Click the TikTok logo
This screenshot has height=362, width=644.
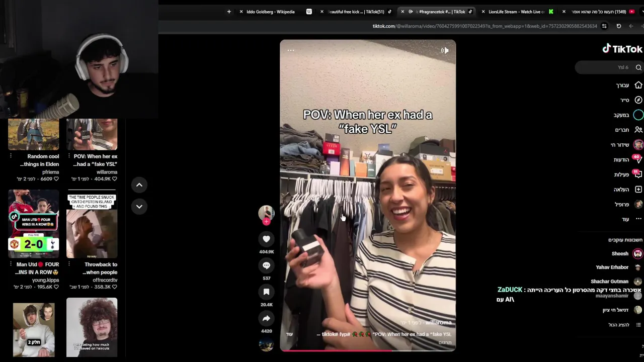point(622,49)
